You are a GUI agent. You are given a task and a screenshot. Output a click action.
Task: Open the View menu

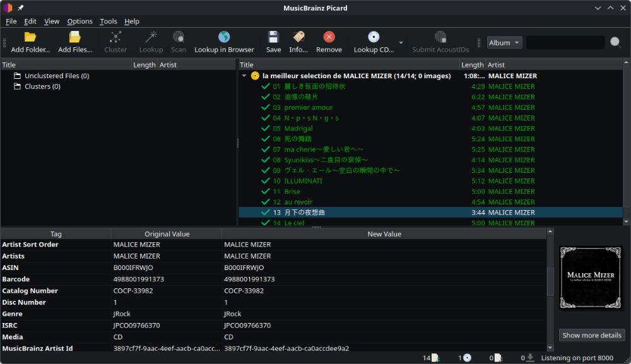(x=52, y=21)
